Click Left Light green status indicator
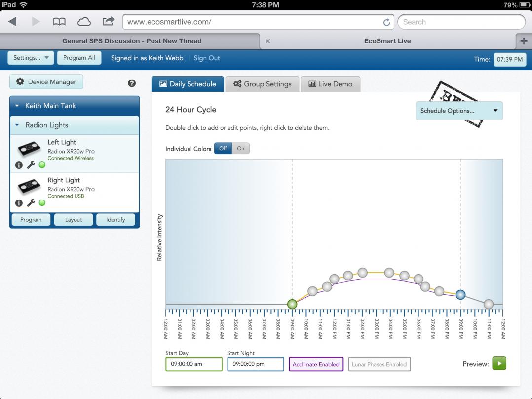 (42, 165)
